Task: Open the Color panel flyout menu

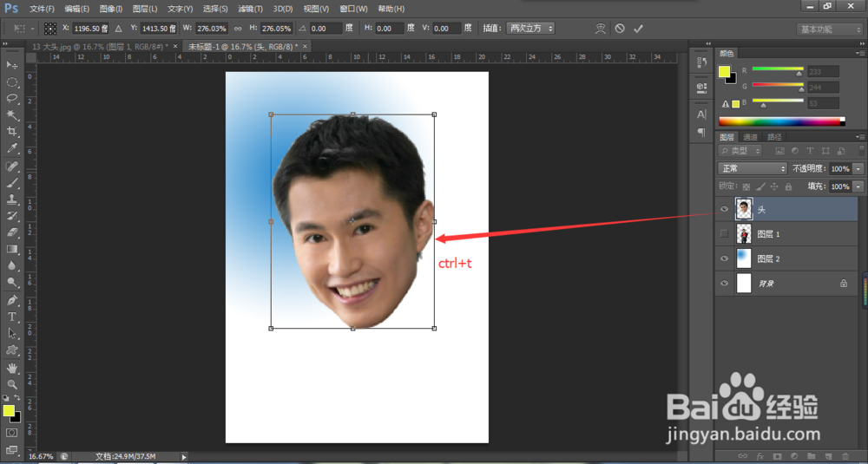Action: [x=859, y=53]
